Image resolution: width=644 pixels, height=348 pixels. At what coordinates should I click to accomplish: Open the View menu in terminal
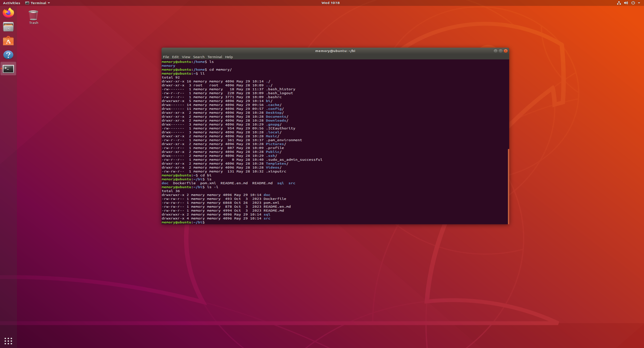click(186, 57)
